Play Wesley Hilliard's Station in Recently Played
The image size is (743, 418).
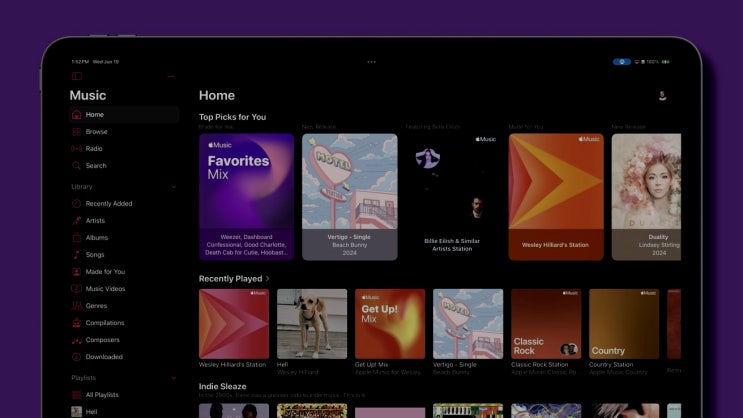234,324
